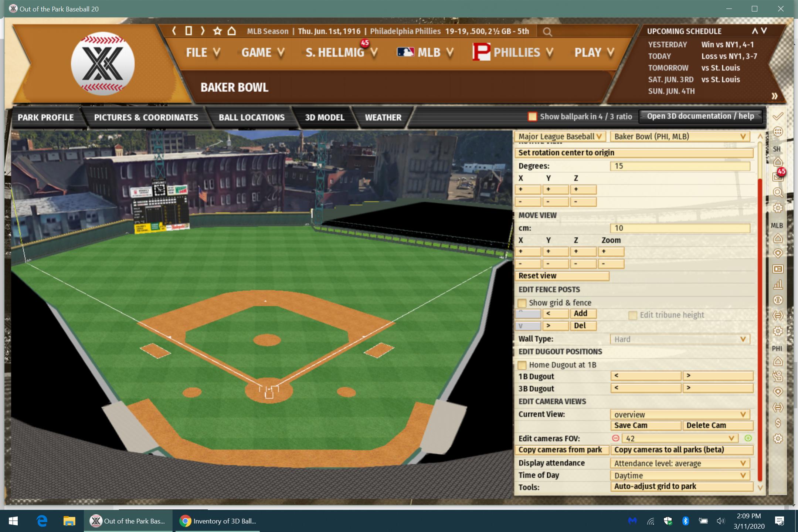Click the Save Cam button
The width and height of the screenshot is (798, 532).
[x=645, y=426]
